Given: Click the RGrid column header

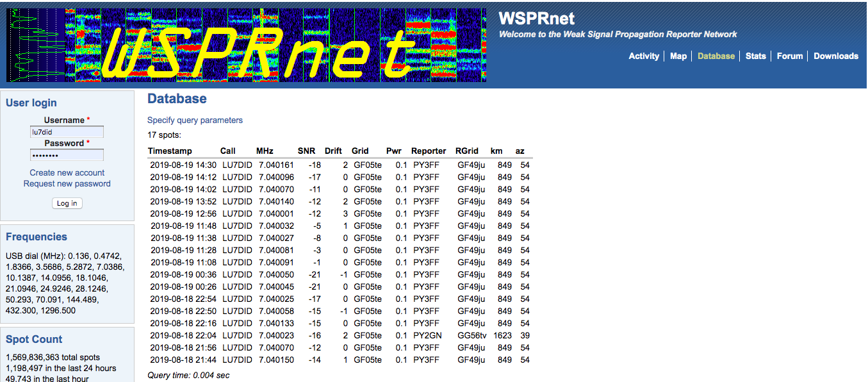Looking at the screenshot, I should click(467, 151).
